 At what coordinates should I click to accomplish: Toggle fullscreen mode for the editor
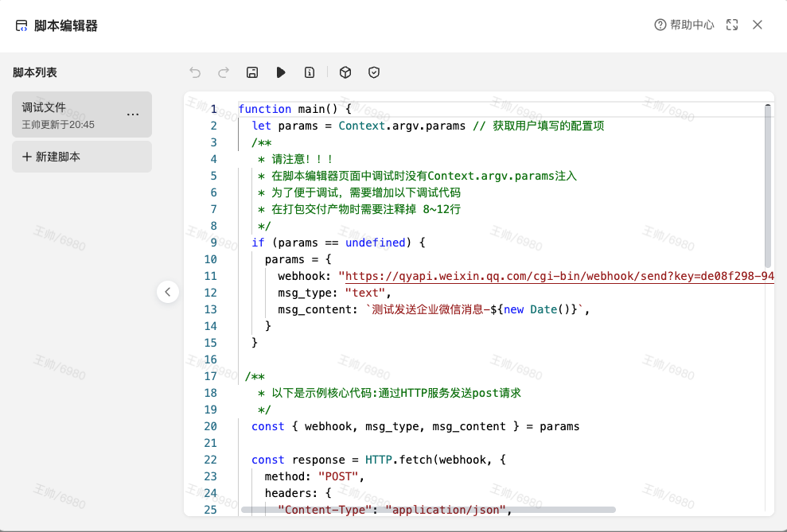point(732,25)
